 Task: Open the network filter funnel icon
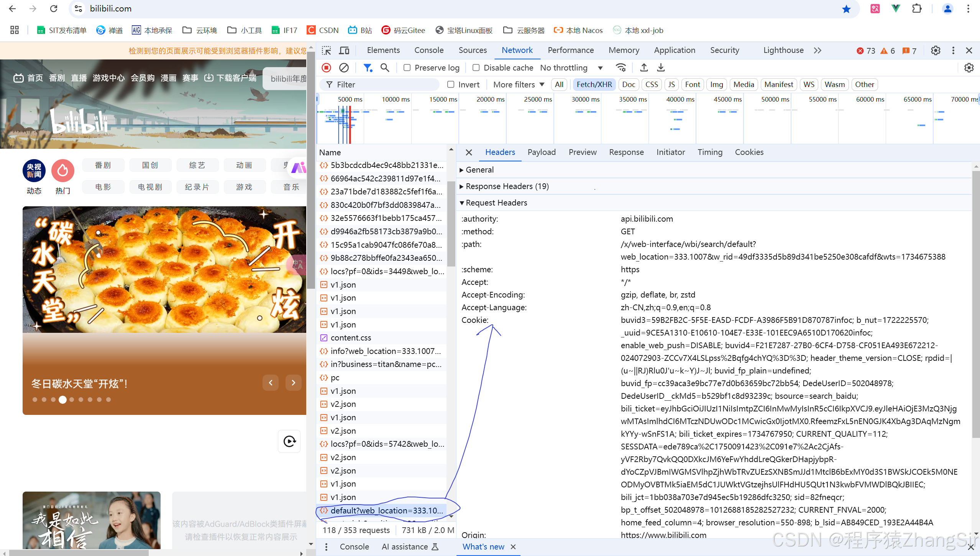(368, 67)
